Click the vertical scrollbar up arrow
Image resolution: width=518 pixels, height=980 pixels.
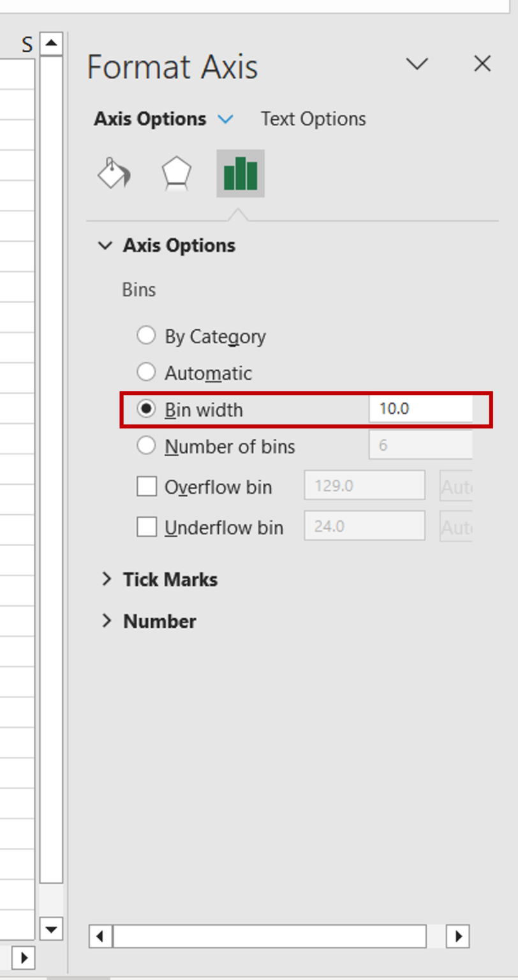[x=52, y=43]
